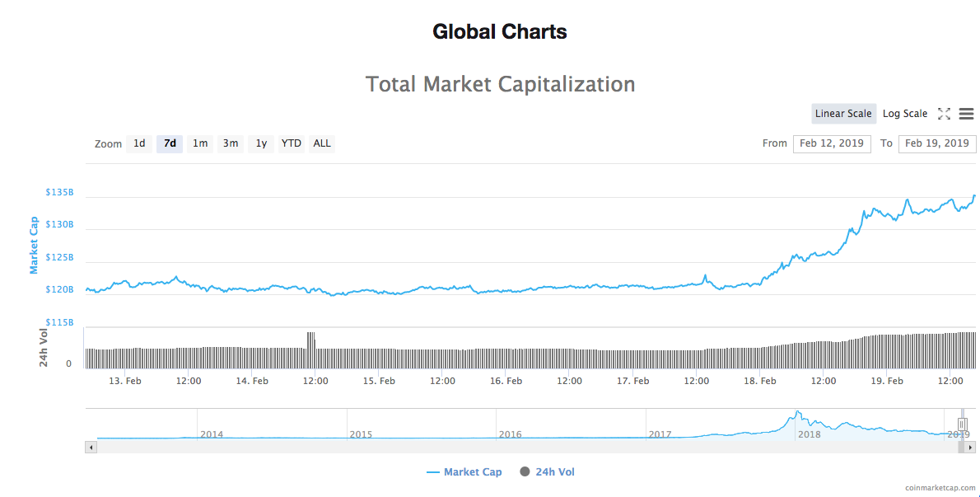Open the To date field
Viewport: 980px width, 497px height.
[x=937, y=143]
